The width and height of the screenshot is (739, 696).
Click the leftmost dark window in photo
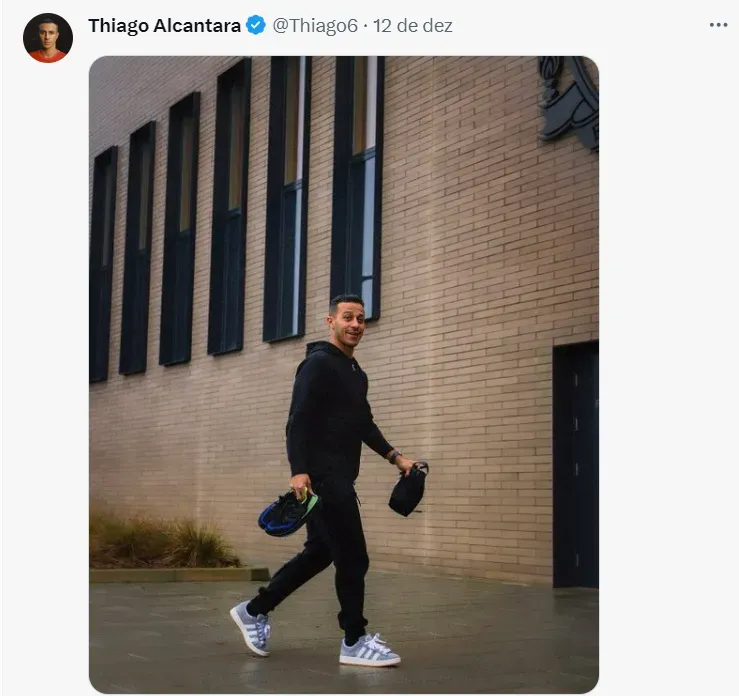click(x=102, y=264)
